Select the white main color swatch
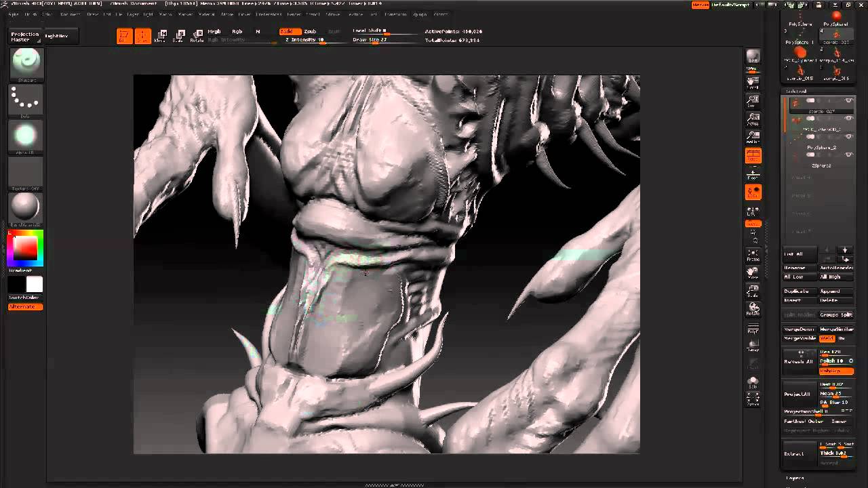Screen dimensions: 868x488 (34, 284)
